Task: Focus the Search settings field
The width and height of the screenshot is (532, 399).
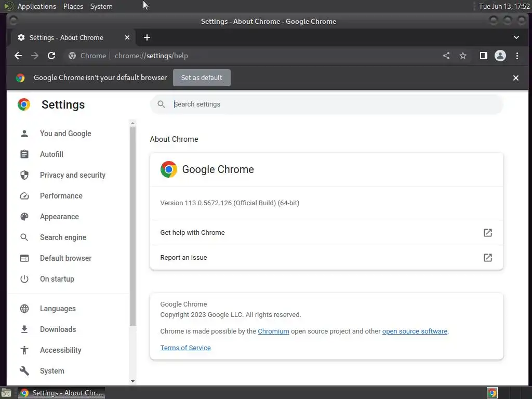Action: pyautogui.click(x=332, y=104)
